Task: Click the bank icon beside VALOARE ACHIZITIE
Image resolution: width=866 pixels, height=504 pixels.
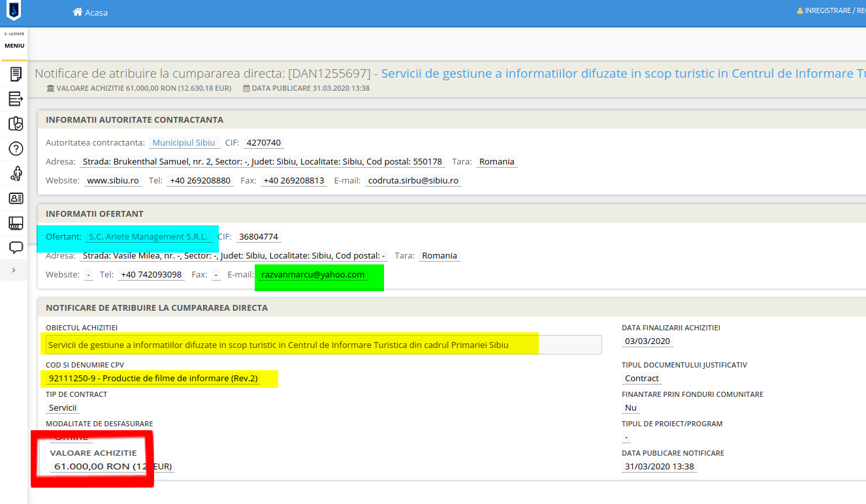Action: (x=50, y=88)
